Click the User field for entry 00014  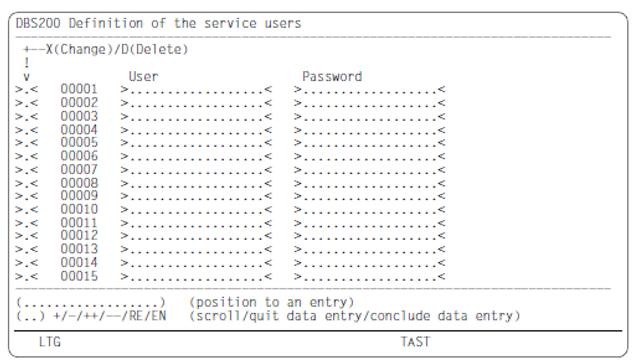(x=196, y=263)
